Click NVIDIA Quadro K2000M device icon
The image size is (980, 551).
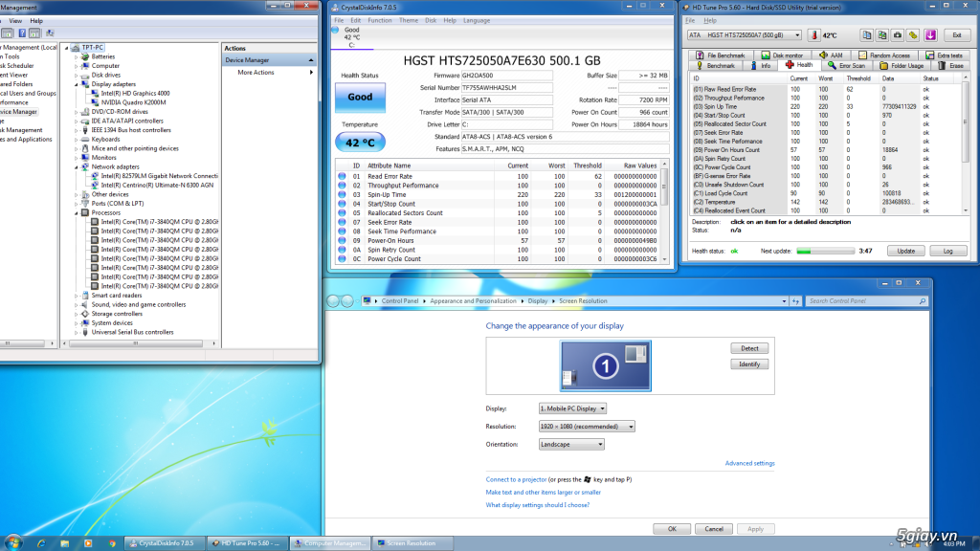(x=95, y=102)
